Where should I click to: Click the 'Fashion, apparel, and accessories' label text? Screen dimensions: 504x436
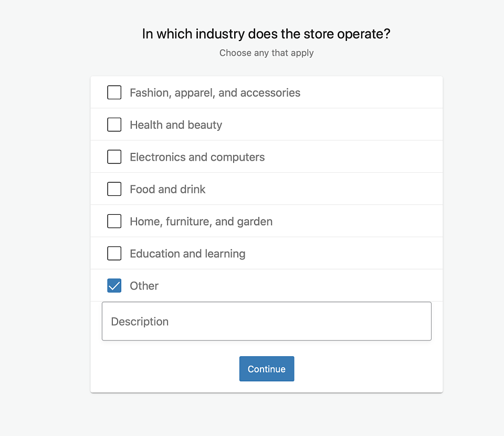click(x=215, y=92)
